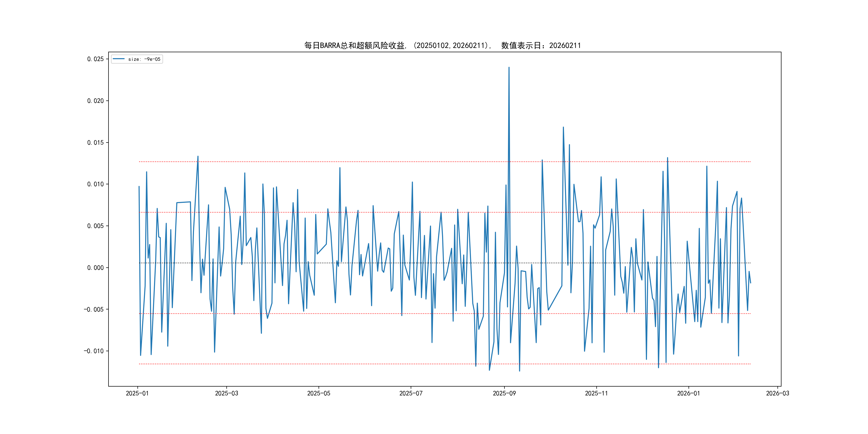Click the 2025-07 x-axis tick label

point(411,393)
